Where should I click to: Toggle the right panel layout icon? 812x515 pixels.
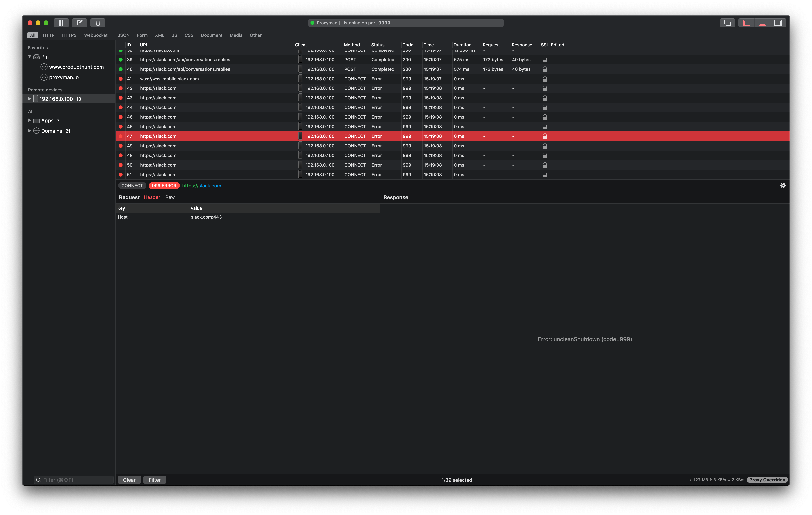pos(778,23)
